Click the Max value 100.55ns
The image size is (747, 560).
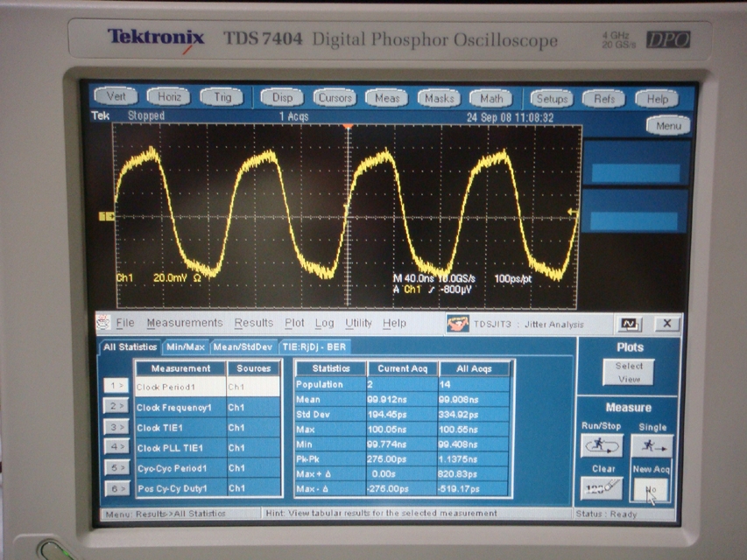click(458, 429)
